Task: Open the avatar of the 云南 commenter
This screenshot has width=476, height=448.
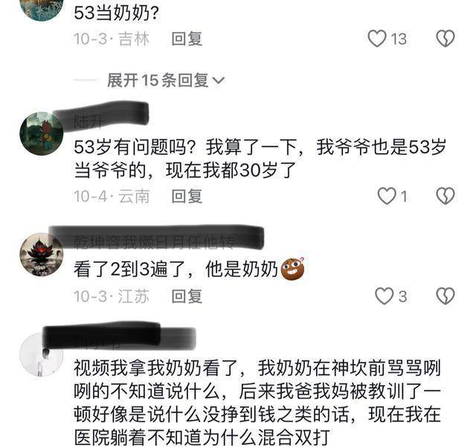Action: coord(42,134)
